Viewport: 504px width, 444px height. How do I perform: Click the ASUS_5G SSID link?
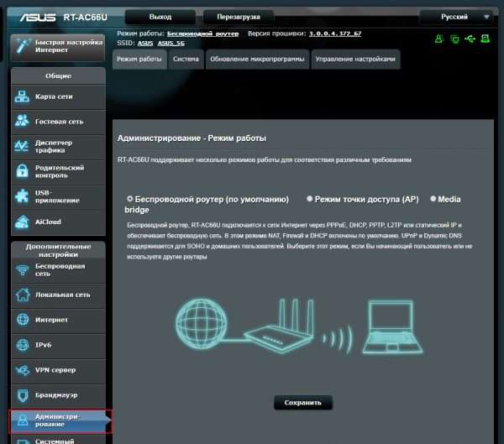pos(171,43)
